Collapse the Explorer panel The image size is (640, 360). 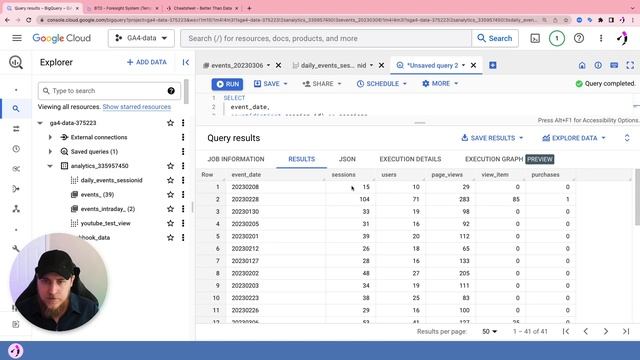(x=186, y=62)
